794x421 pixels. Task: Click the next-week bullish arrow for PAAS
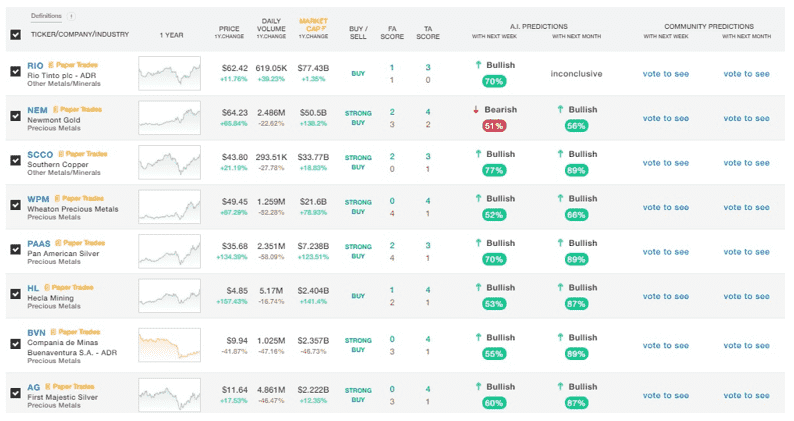478,243
